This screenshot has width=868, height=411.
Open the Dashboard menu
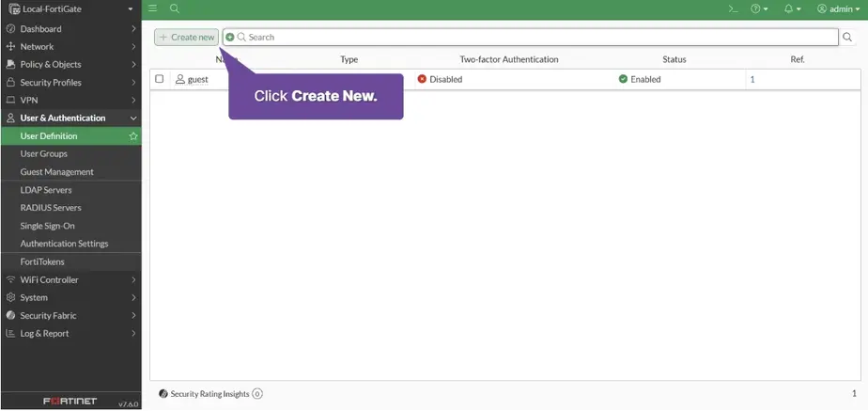coord(70,29)
